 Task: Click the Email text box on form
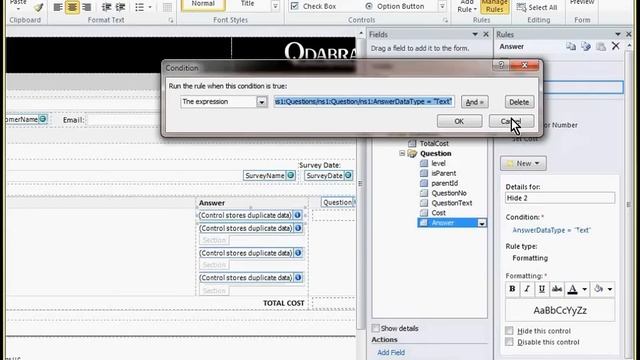pos(124,120)
